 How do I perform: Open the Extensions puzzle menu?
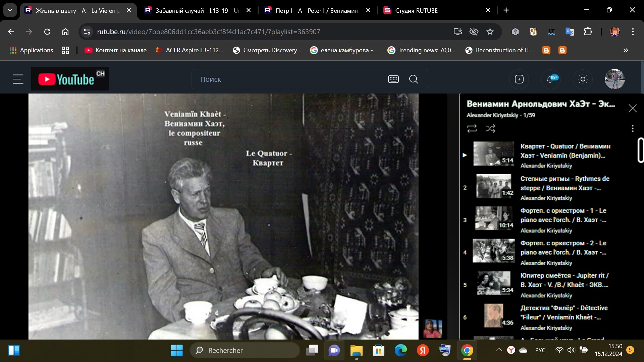point(588,32)
